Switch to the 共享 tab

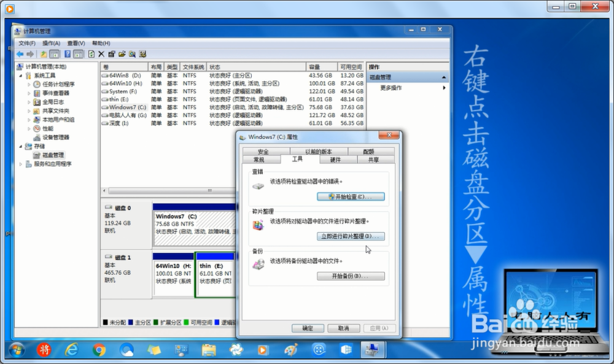point(373,160)
